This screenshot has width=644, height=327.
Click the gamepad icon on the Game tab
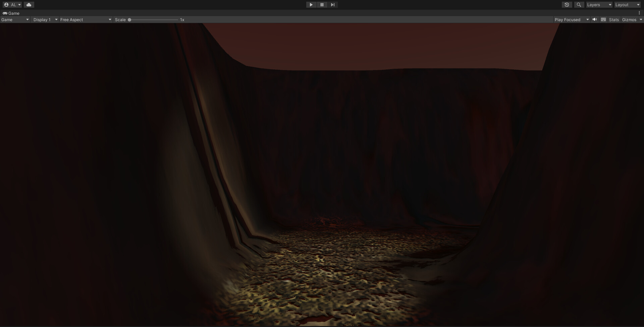click(5, 13)
